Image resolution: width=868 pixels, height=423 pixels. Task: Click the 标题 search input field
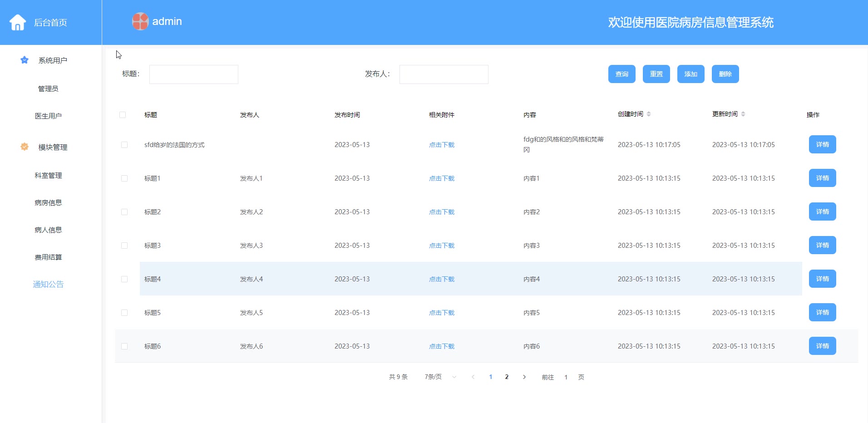point(194,74)
